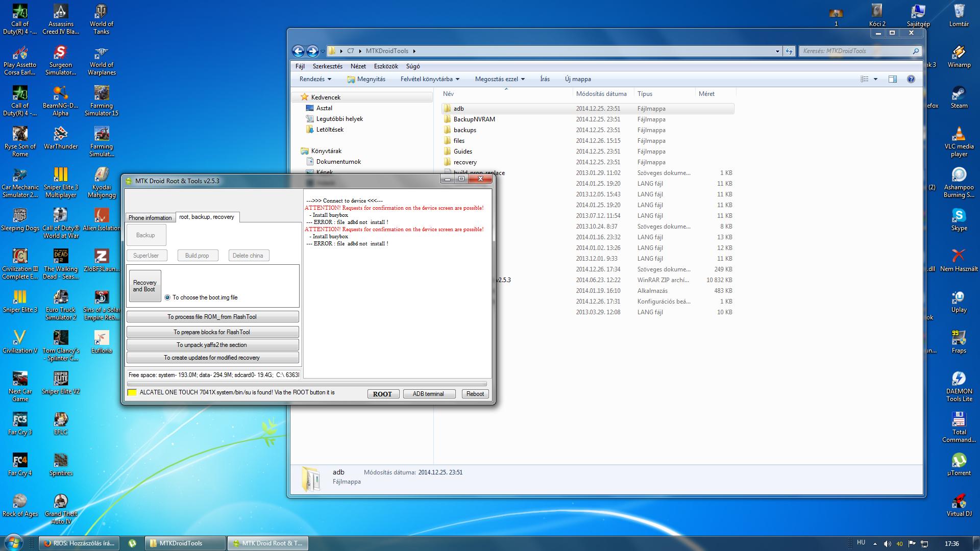Open Uplay desktop shortcut
The height and width of the screenshot is (551, 980).
[959, 301]
